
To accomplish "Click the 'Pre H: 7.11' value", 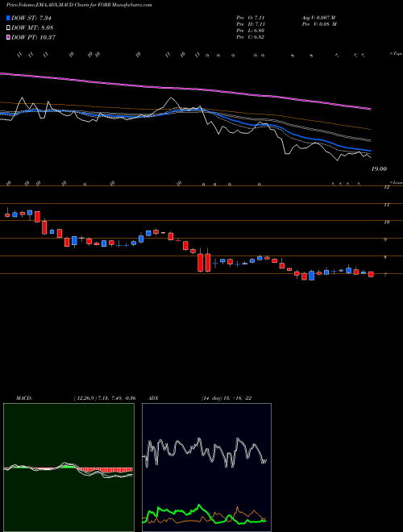I will 251,24.
